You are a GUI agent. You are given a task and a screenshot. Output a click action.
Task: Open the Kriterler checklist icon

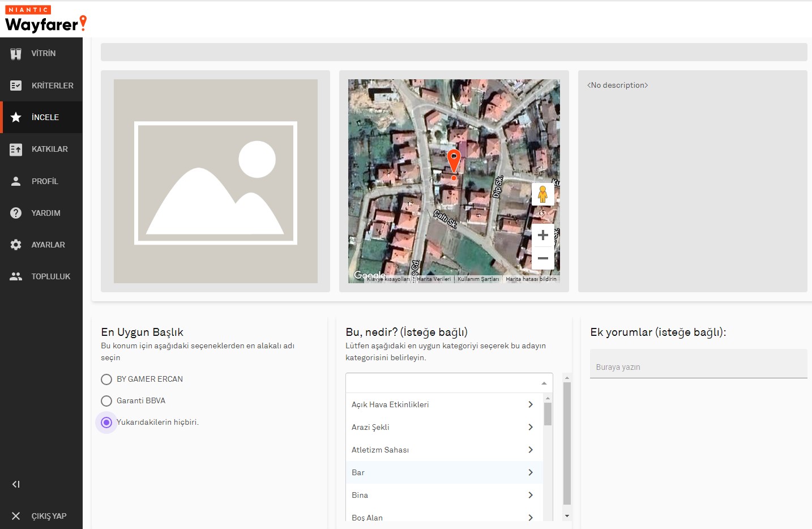[x=16, y=86]
